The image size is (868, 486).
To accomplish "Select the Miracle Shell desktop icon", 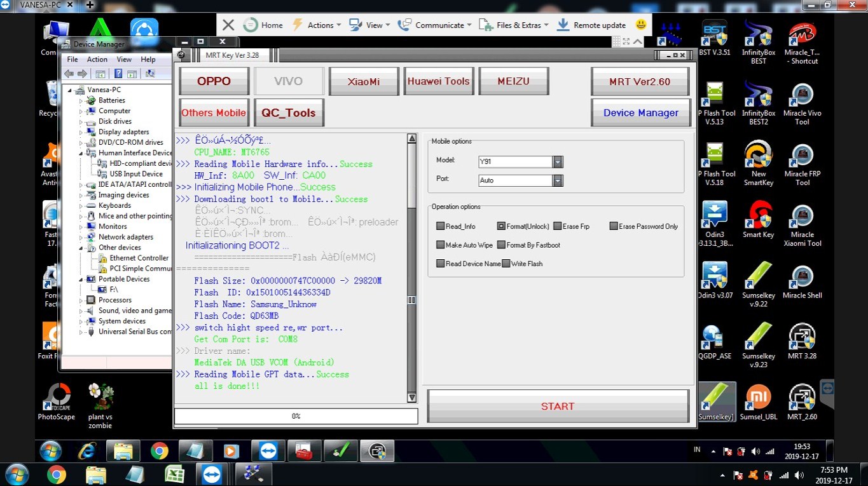I will [802, 281].
